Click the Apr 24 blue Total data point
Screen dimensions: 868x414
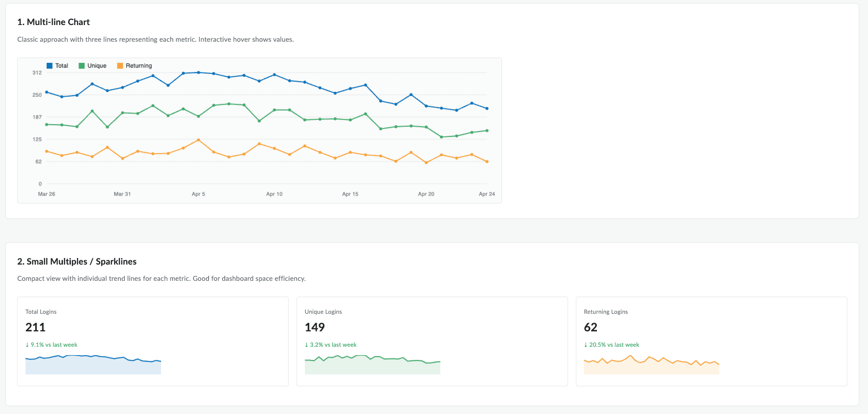click(487, 109)
